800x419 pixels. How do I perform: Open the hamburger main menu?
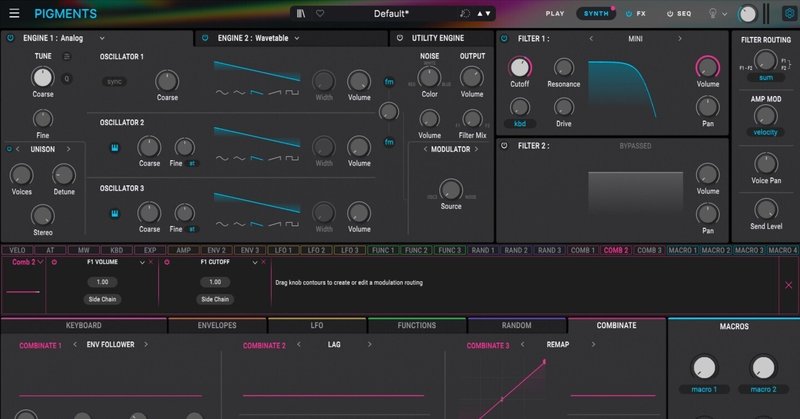pyautogui.click(x=14, y=13)
